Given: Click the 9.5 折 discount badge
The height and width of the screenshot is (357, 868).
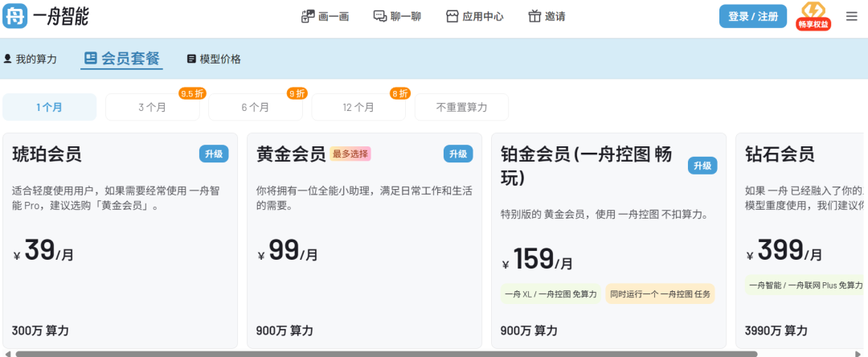Looking at the screenshot, I should pos(192,93).
